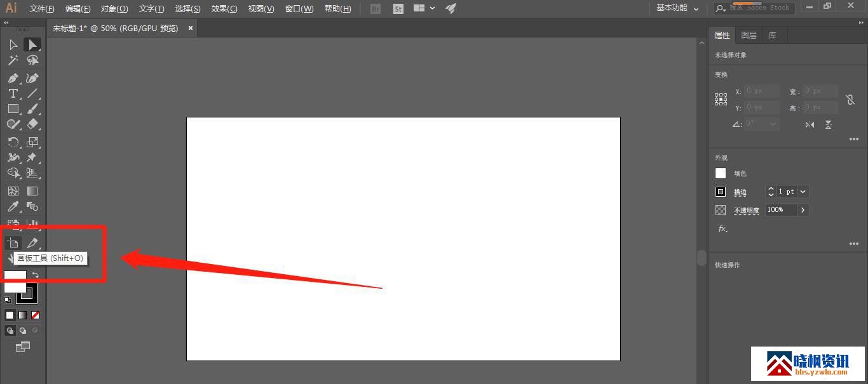Open the 基本功能 workspace dropdown
The image size is (868, 384).
677,8
